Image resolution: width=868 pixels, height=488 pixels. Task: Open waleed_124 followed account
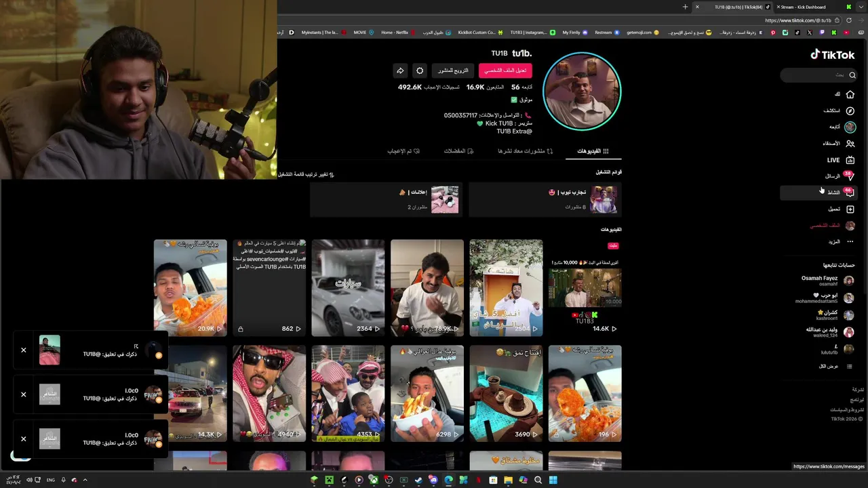click(830, 332)
